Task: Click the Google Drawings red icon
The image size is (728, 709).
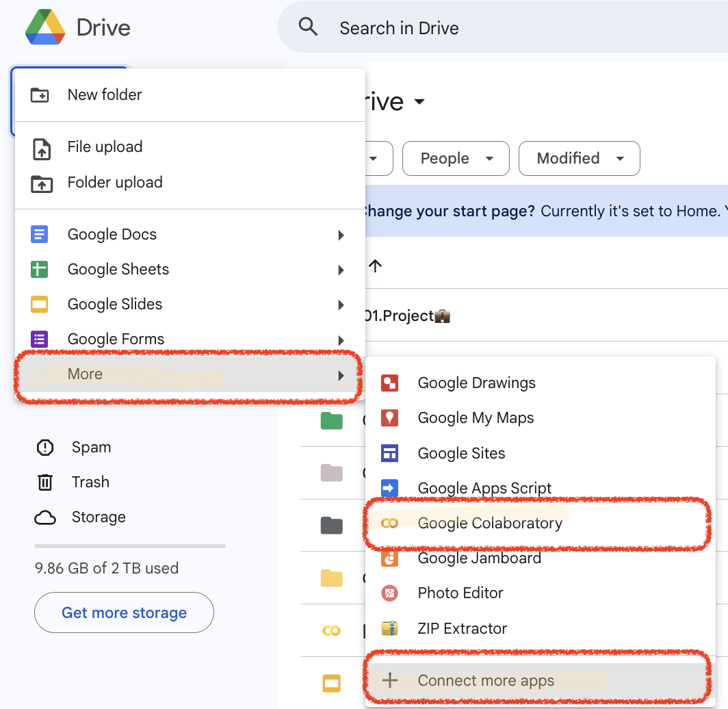Action: tap(389, 383)
